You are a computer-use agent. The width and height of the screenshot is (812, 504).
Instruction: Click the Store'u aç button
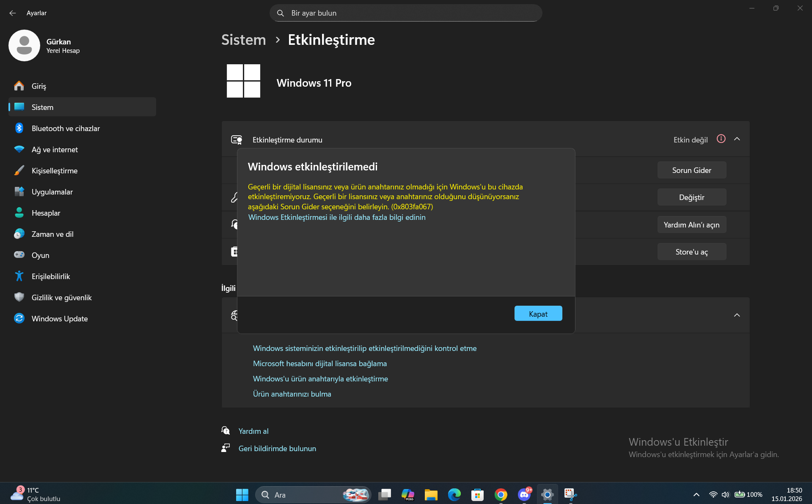[692, 252]
